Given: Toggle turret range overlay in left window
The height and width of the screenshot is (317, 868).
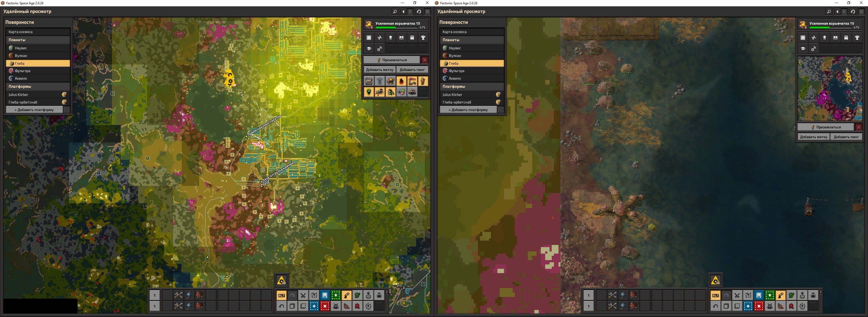Looking at the screenshot, I should pos(391,81).
